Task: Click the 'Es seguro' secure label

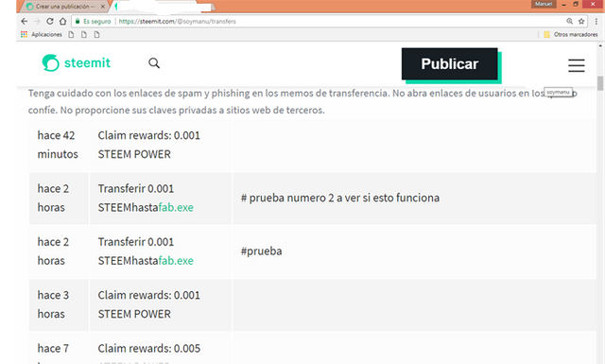Action: click(x=96, y=21)
